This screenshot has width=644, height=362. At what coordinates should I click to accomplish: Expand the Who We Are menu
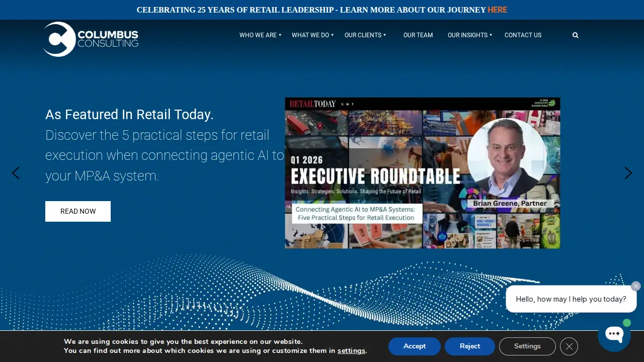260,35
